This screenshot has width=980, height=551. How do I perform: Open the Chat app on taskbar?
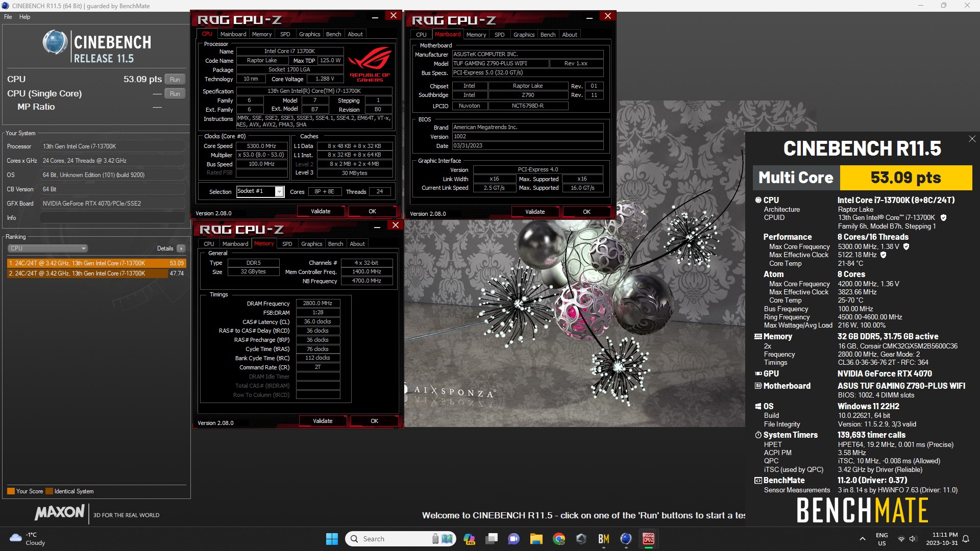point(514,539)
